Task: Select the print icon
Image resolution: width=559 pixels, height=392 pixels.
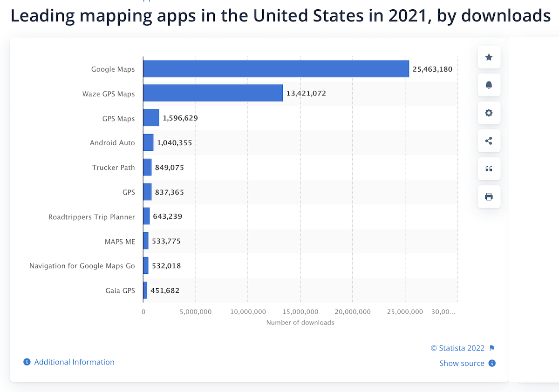Action: coord(489,196)
